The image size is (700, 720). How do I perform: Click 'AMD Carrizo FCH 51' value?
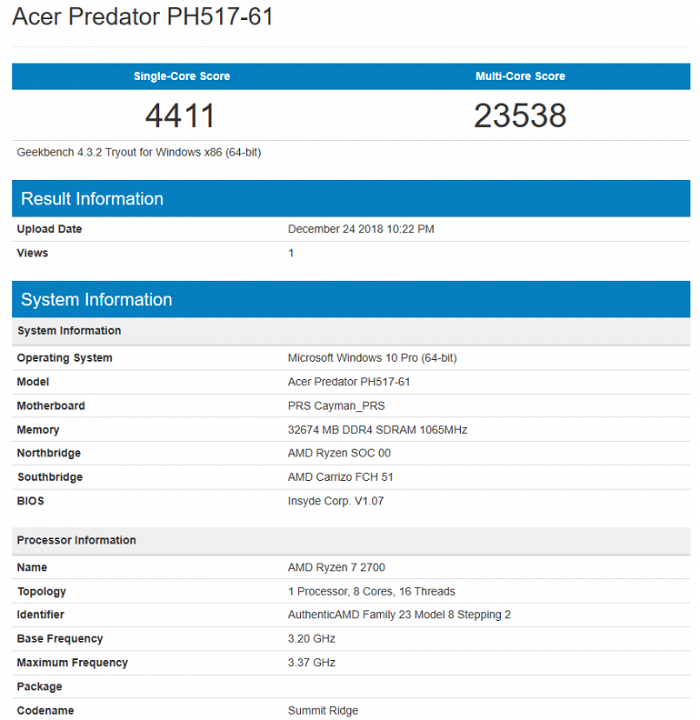click(341, 477)
